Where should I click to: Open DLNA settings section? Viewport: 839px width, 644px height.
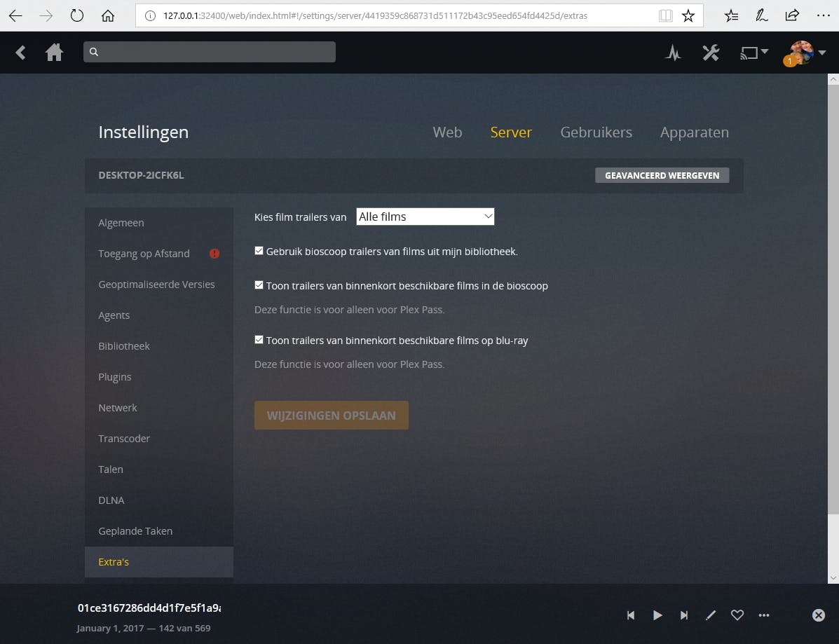coord(159,500)
